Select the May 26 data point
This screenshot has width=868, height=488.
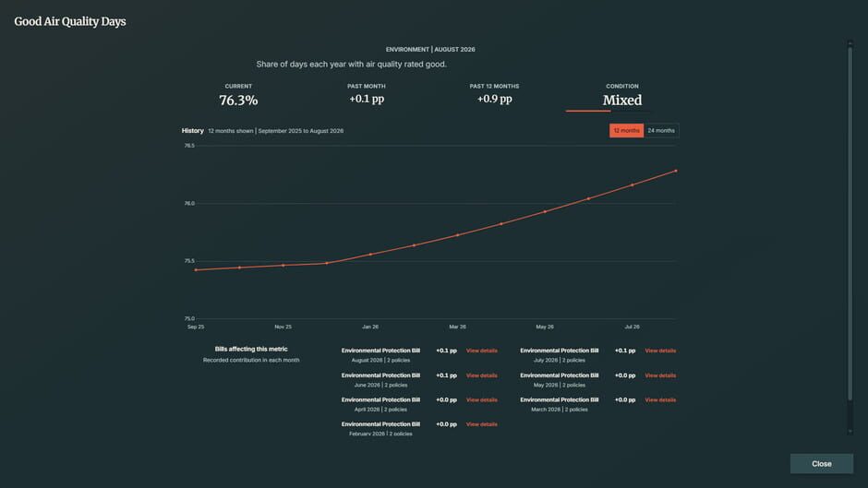(545, 212)
